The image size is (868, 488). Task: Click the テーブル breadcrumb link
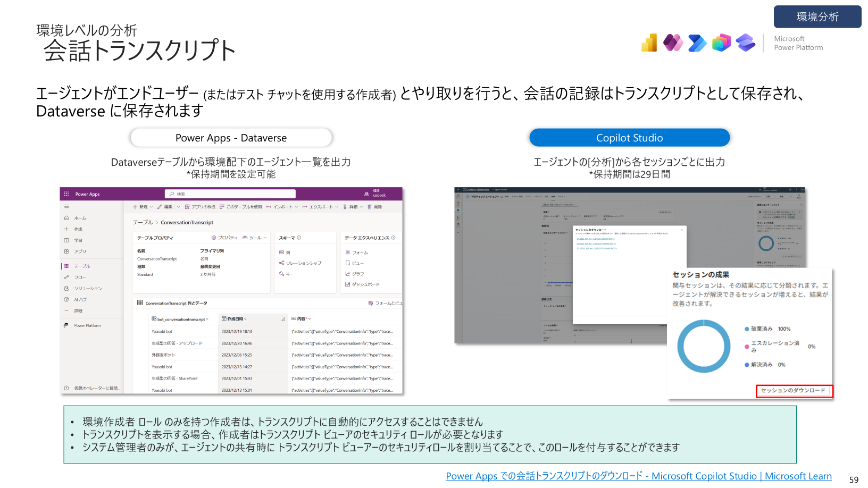pyautogui.click(x=143, y=222)
